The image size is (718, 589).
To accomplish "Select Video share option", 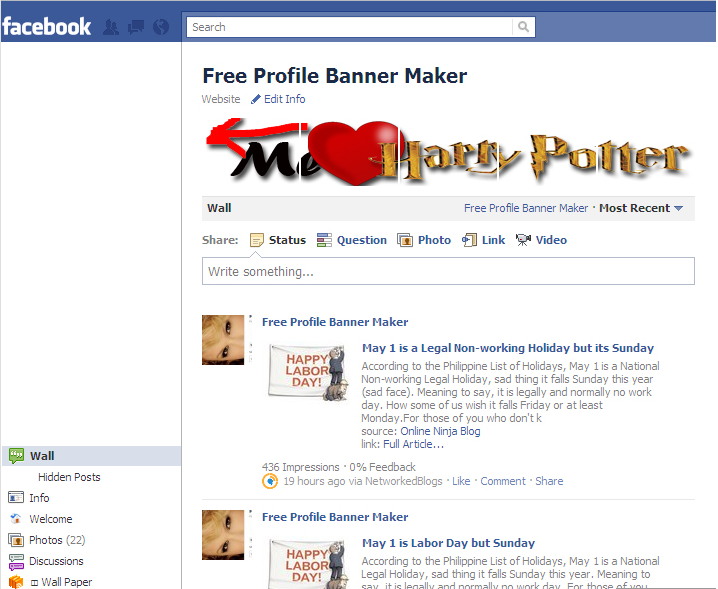I will click(x=551, y=240).
